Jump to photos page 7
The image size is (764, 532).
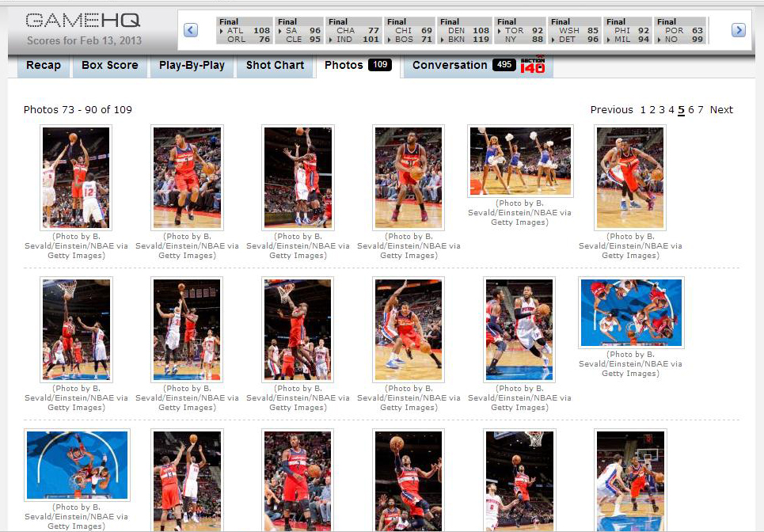pos(701,110)
